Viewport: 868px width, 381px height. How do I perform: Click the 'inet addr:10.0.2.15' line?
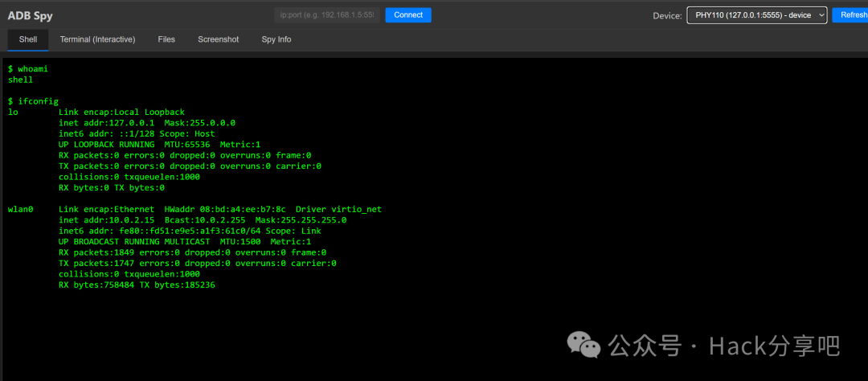tap(202, 220)
